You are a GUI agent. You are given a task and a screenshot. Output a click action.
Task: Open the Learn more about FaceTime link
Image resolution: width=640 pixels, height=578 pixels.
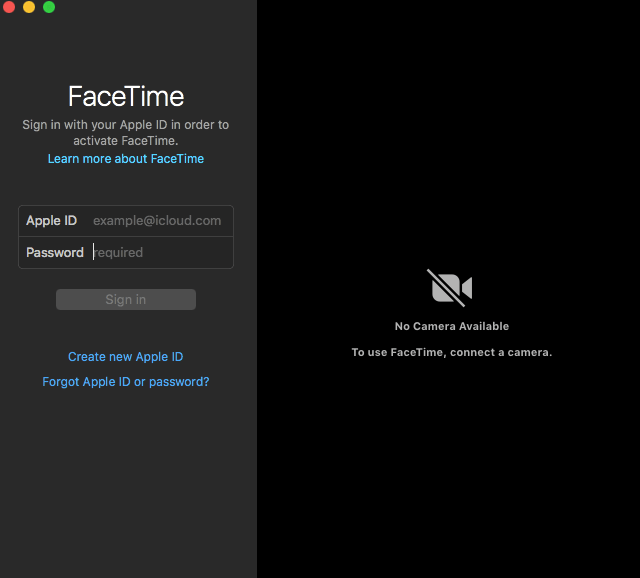[126, 159]
